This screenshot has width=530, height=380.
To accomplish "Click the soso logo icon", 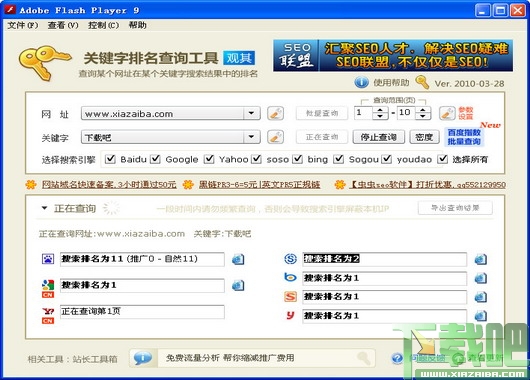I will coord(290,259).
